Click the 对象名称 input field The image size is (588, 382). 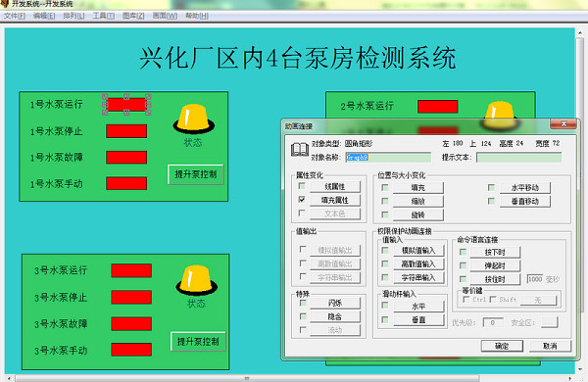(388, 158)
